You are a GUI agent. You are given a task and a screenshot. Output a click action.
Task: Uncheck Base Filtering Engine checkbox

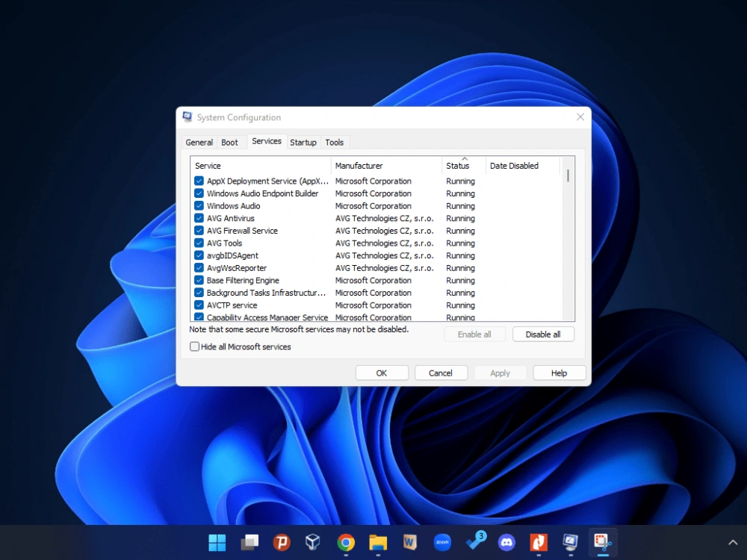pos(199,280)
